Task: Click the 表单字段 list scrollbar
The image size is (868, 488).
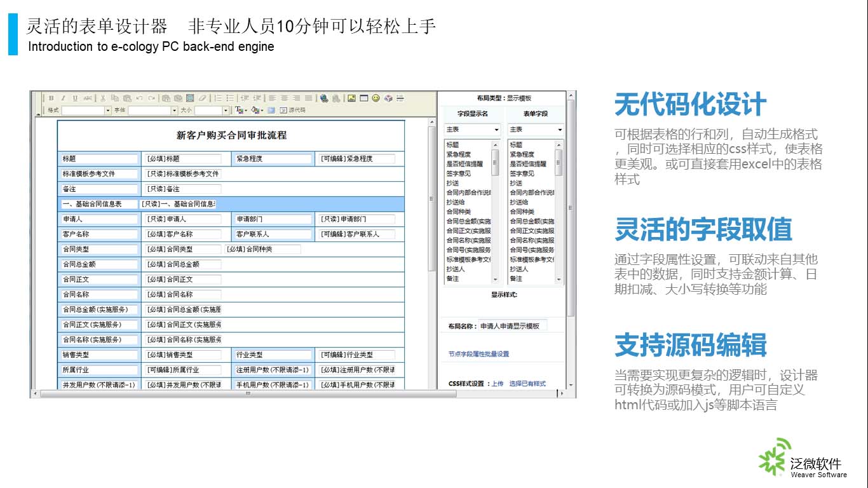Action: click(x=559, y=212)
